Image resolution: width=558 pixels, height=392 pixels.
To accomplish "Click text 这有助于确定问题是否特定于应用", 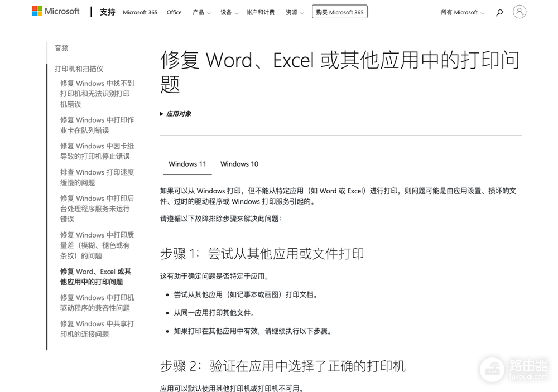I will pyautogui.click(x=214, y=276).
